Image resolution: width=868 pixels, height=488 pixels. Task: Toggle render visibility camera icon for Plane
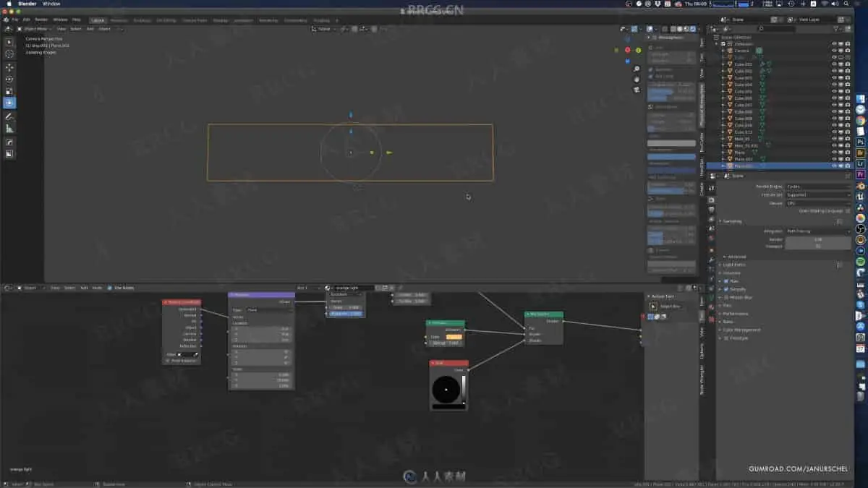click(x=847, y=153)
